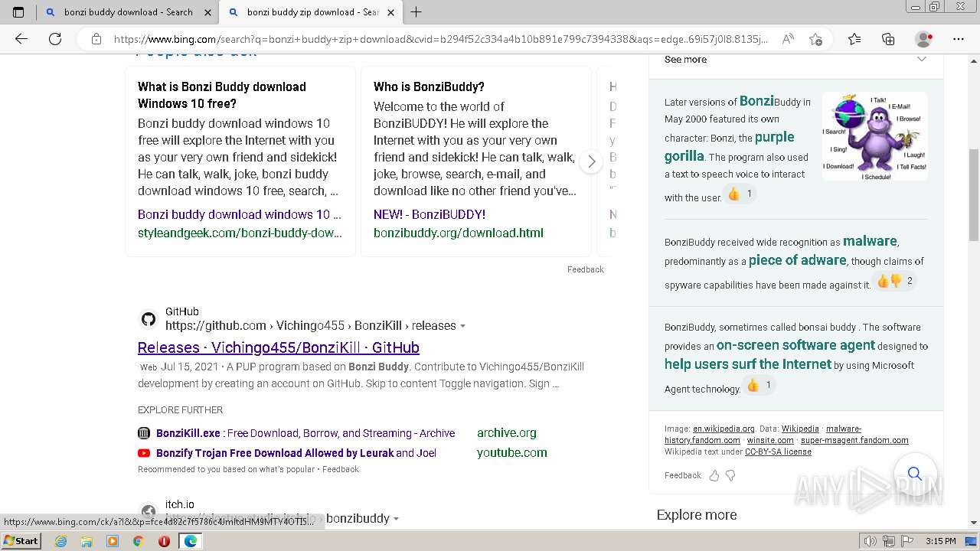980x551 pixels.
Task: Open bonzibuddy.org/download.html green URL
Action: coord(459,233)
